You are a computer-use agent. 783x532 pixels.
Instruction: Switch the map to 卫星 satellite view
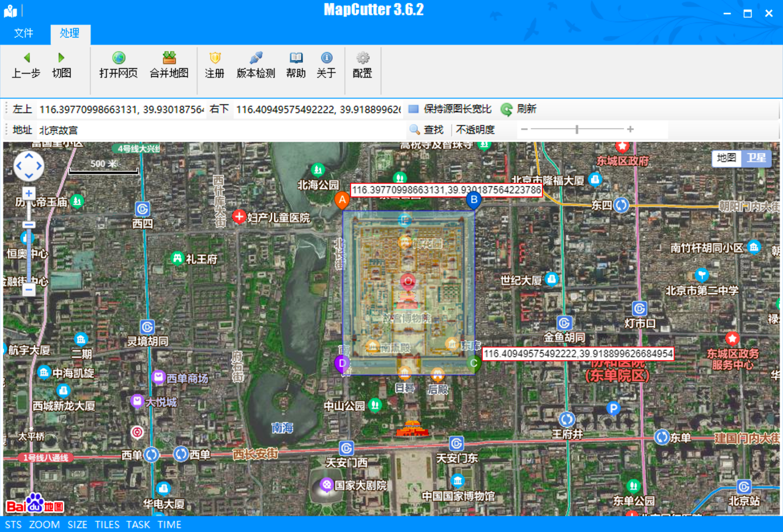pyautogui.click(x=756, y=158)
